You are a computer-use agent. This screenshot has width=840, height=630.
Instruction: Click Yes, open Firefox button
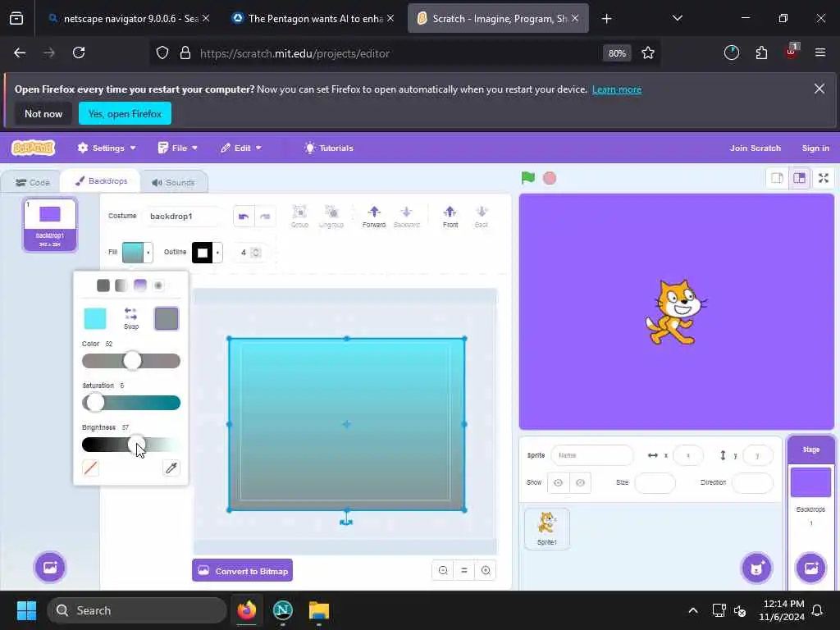coord(125,113)
